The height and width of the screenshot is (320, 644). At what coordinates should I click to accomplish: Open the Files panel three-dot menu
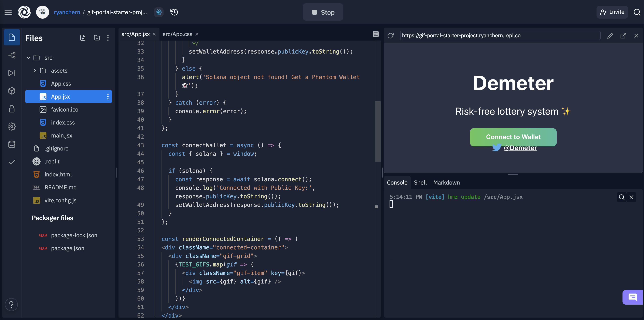(x=108, y=38)
